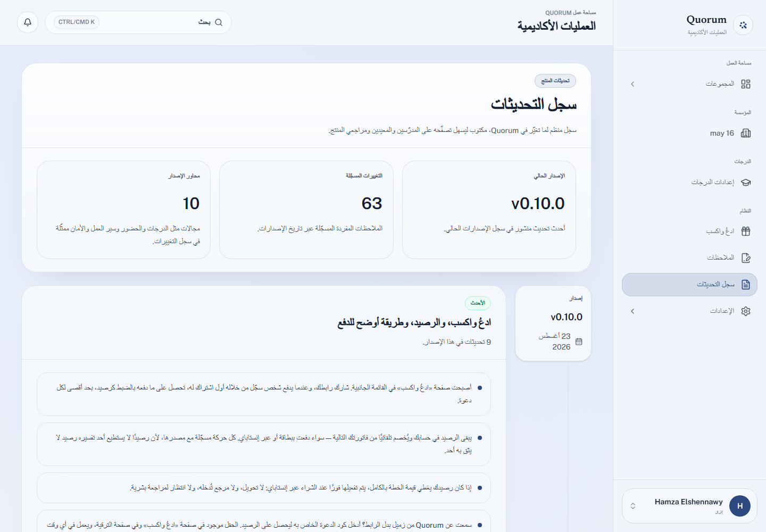Click the product updates (تحديثات المنتج) badge

(x=555, y=81)
